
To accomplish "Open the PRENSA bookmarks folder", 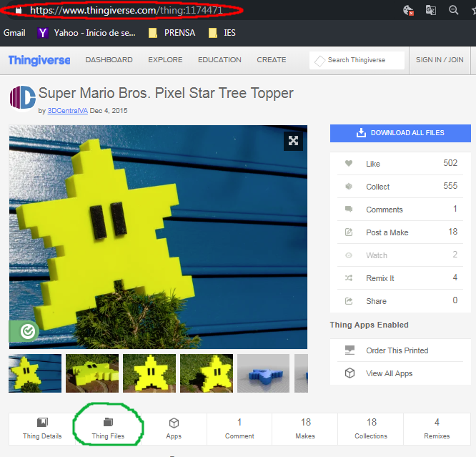I will click(x=172, y=33).
